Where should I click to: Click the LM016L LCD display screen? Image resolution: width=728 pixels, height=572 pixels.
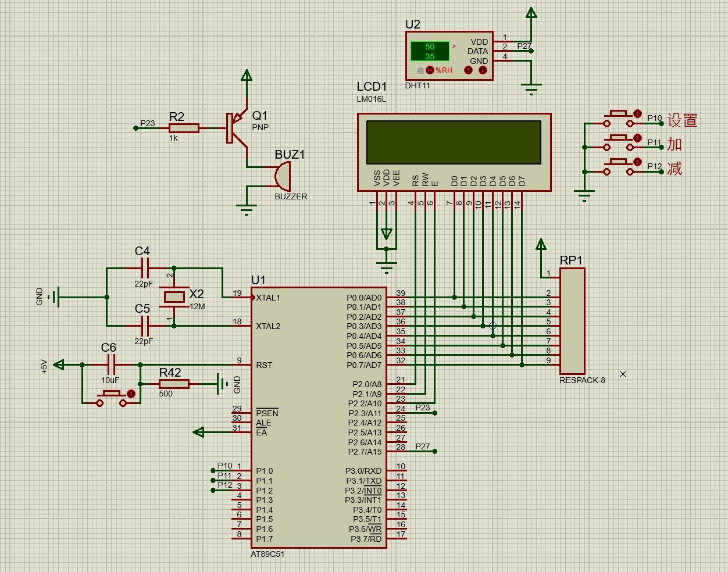tap(454, 142)
